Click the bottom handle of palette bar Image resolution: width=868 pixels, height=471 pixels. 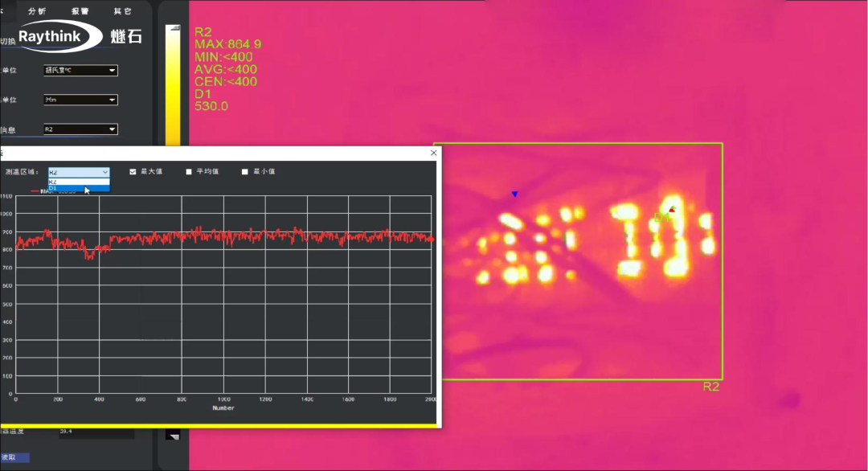tap(174, 436)
